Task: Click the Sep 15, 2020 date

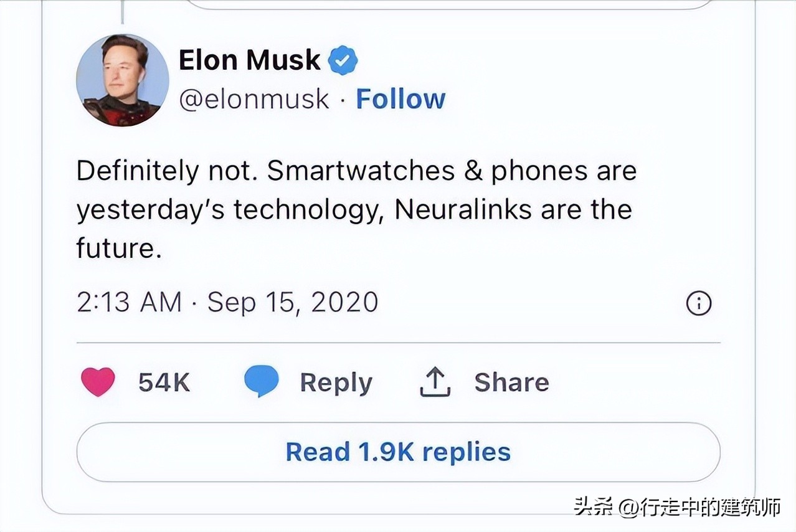Action: tap(292, 302)
